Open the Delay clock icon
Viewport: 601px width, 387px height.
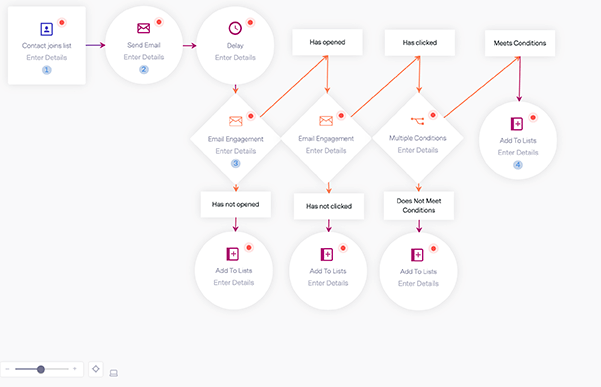click(235, 28)
